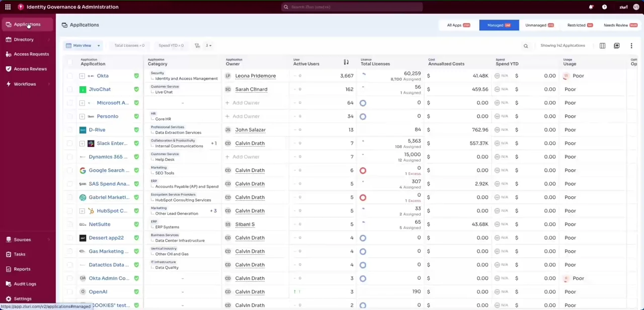The height and width of the screenshot is (310, 644).
Task: Click Add Owner in Personio row
Action: 243,116
